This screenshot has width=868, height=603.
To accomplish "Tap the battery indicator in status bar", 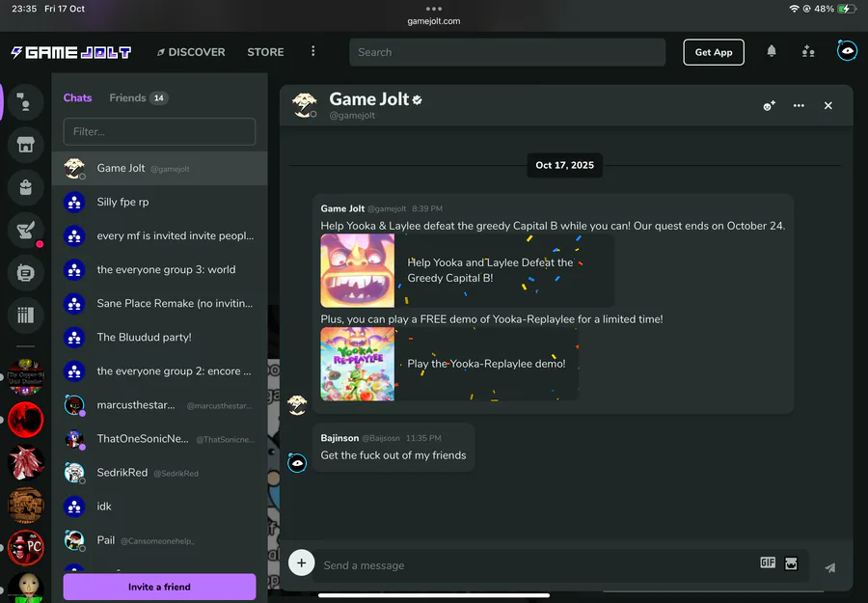I will 847,9.
